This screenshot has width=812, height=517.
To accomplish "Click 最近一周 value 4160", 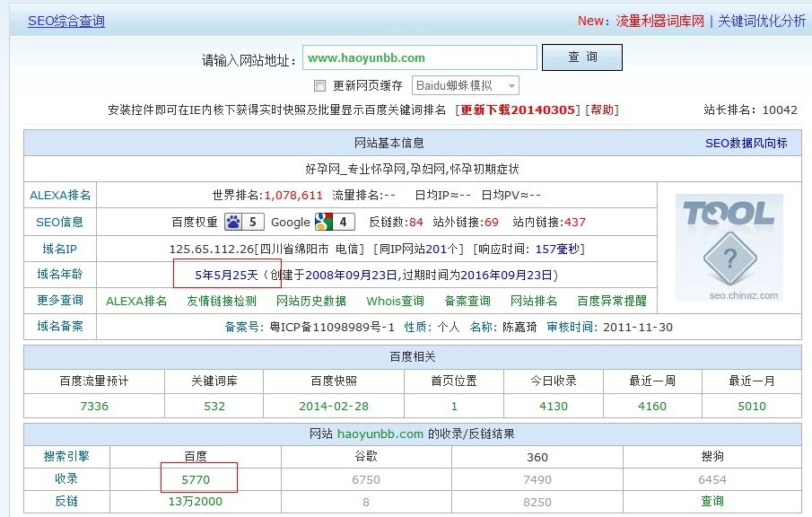I will tap(652, 406).
